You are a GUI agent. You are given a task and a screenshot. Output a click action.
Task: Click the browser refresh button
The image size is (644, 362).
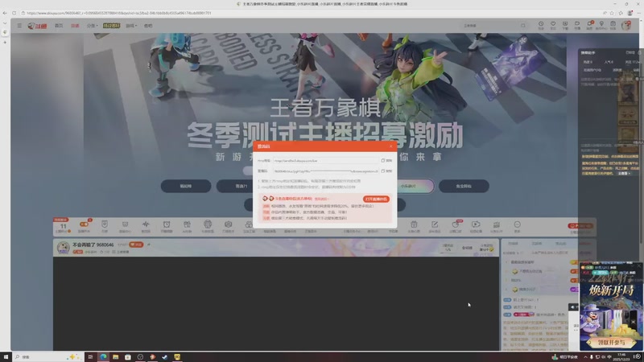click(14, 13)
